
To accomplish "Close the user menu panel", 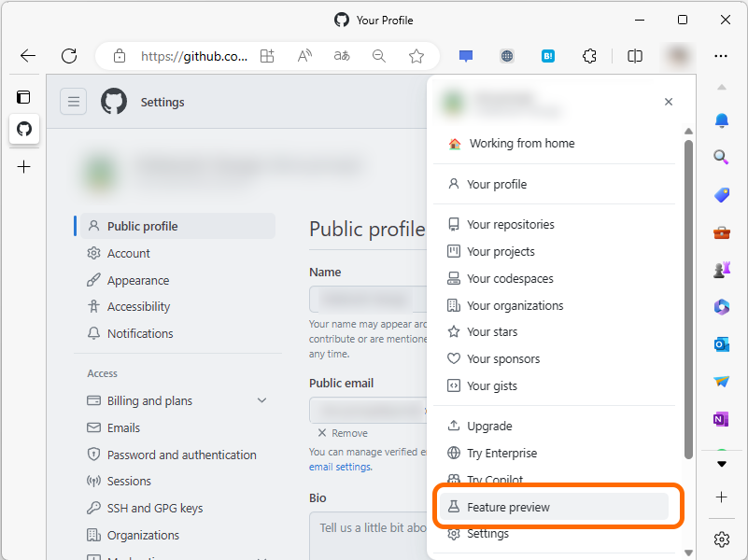I will (x=669, y=102).
